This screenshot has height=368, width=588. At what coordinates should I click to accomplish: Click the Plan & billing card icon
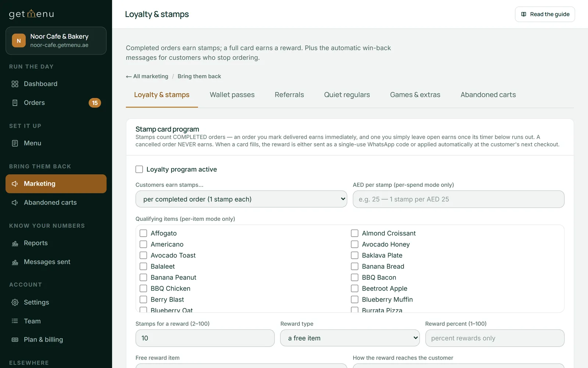(15, 340)
